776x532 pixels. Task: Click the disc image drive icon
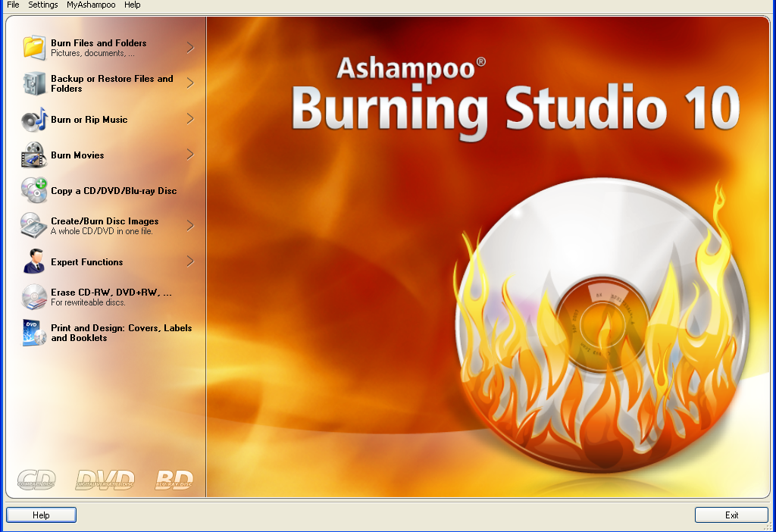tap(34, 226)
